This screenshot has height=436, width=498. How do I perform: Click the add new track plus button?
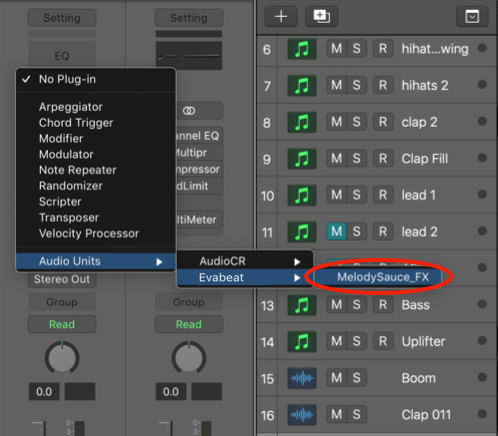coord(281,16)
